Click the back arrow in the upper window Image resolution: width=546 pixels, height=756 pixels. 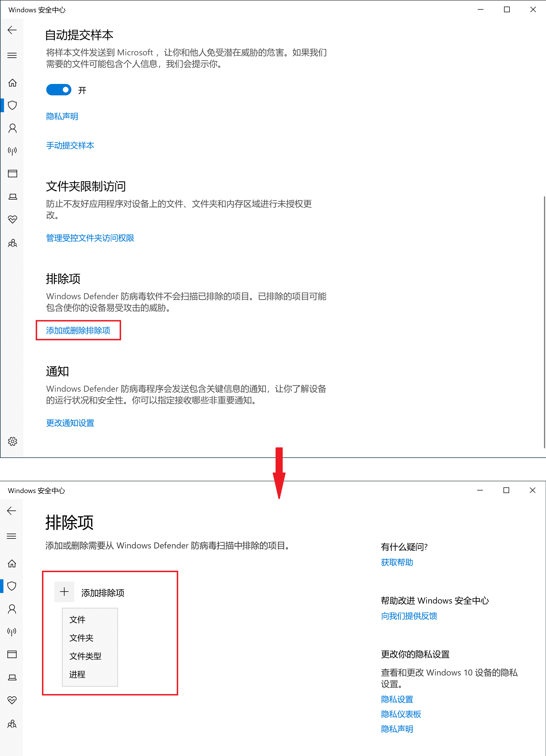[12, 30]
